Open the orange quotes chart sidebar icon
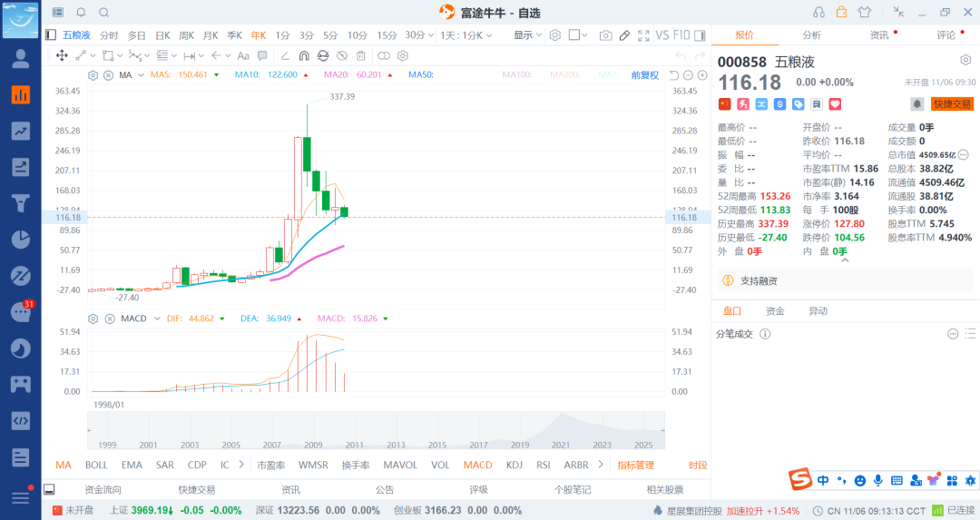 (x=21, y=94)
